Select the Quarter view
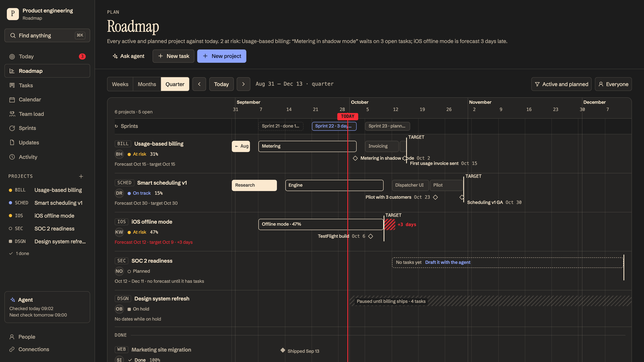This screenshot has height=362, width=644. [x=175, y=84]
